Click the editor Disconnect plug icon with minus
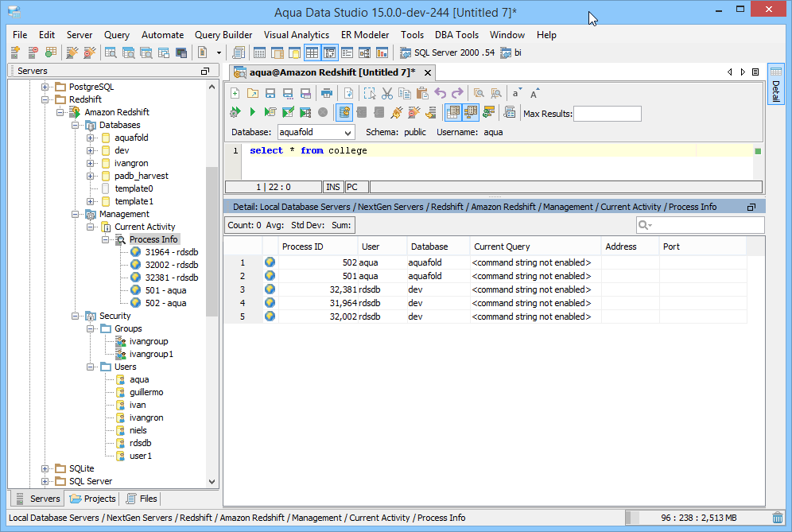The height and width of the screenshot is (532, 792). point(413,112)
